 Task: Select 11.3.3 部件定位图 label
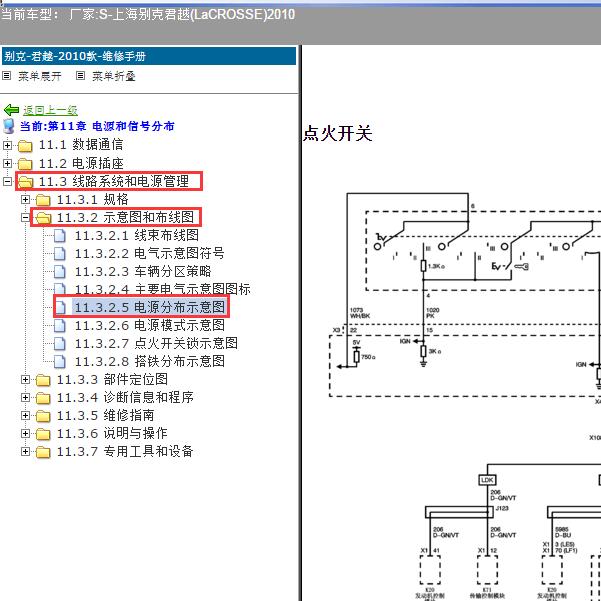coord(112,379)
